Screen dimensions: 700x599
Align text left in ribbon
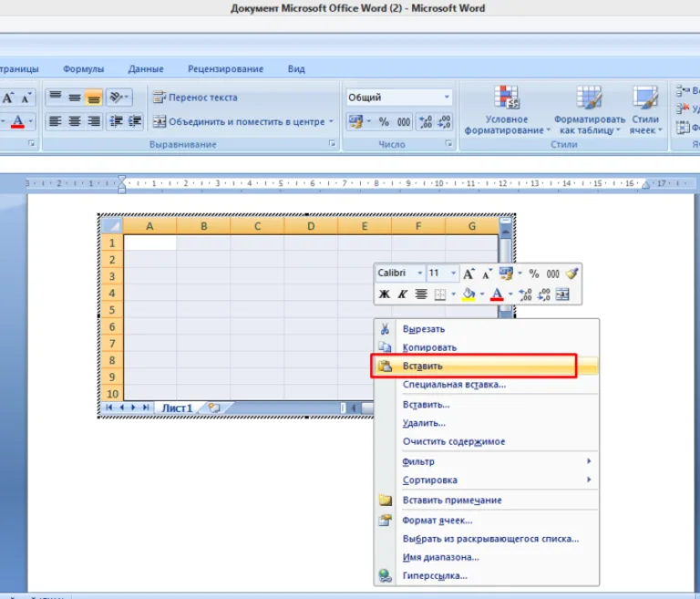click(x=56, y=121)
